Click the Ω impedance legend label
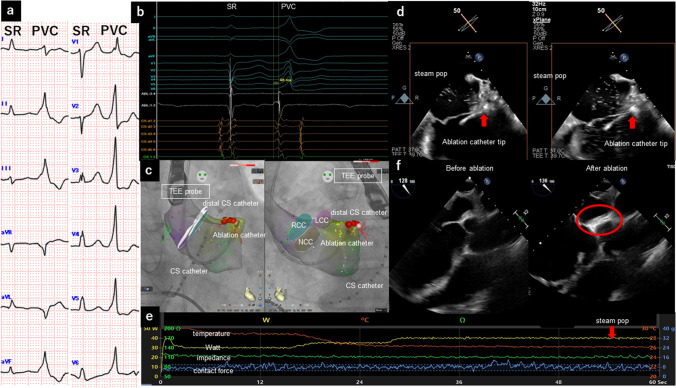The width and height of the screenshot is (676, 388). 463,320
